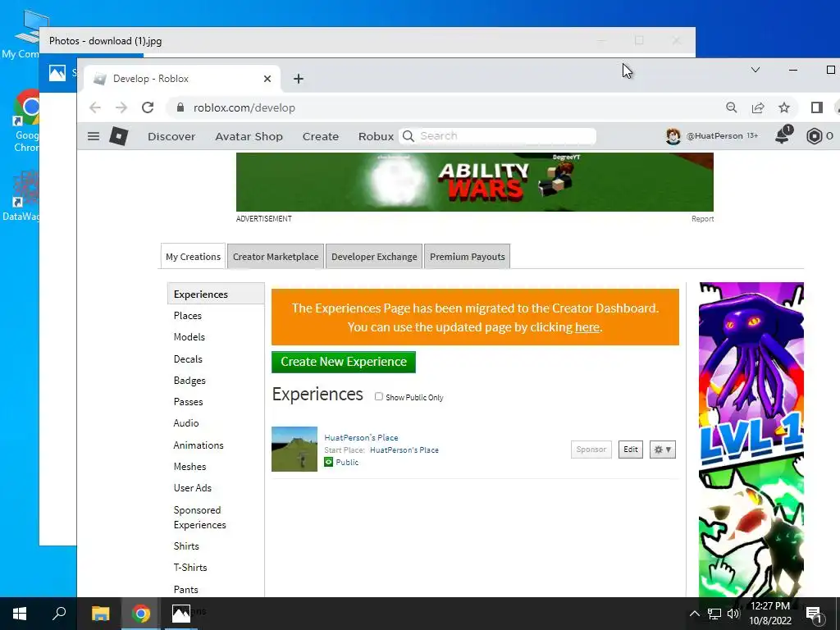
Task: Click the Ability Wars banner ad
Action: [x=475, y=181]
